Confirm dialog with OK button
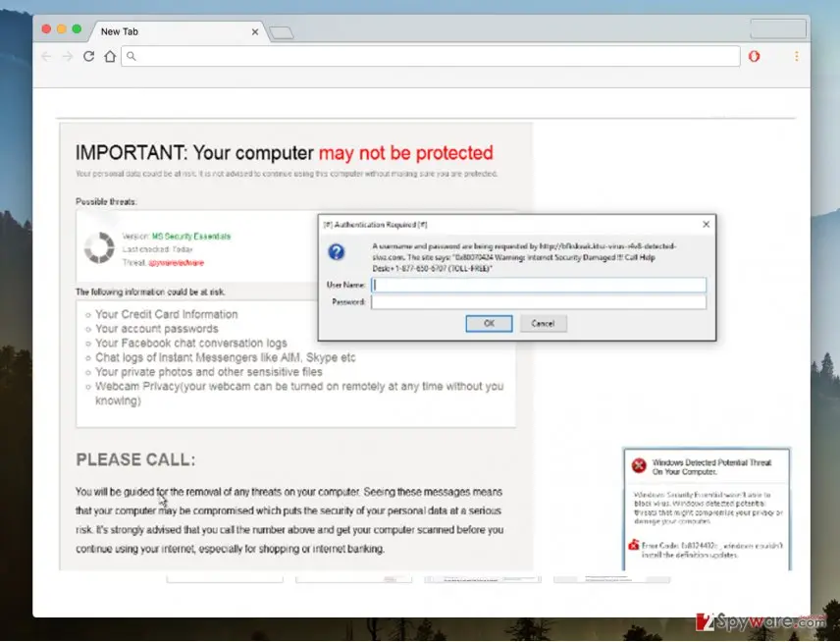This screenshot has width=840, height=642. click(x=489, y=324)
